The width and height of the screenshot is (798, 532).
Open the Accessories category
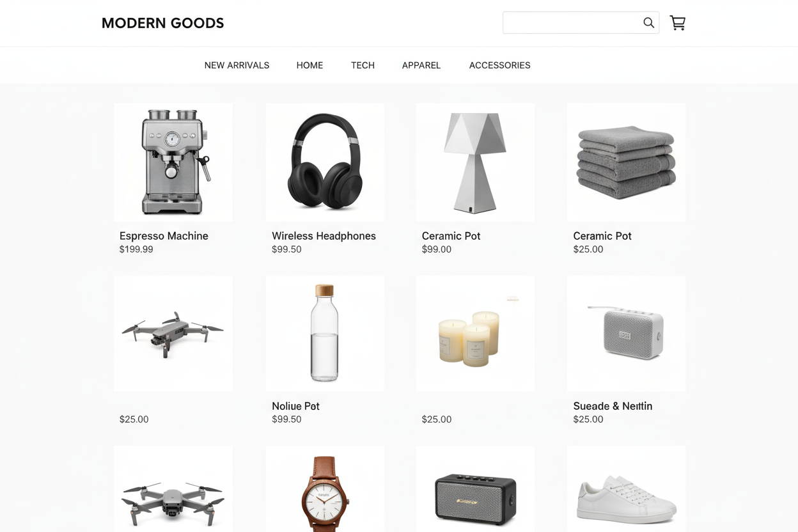pyautogui.click(x=499, y=65)
